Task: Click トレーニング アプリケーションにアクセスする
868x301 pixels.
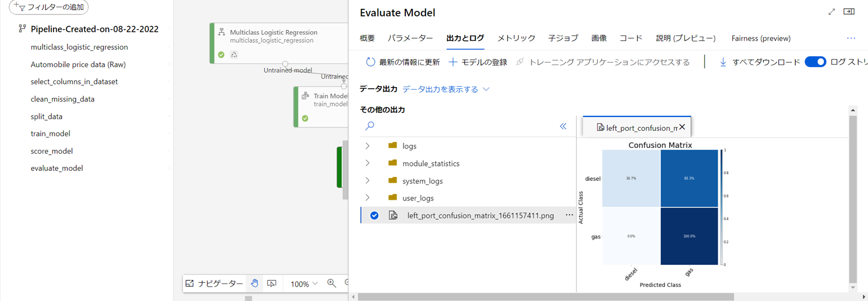Action: click(603, 62)
